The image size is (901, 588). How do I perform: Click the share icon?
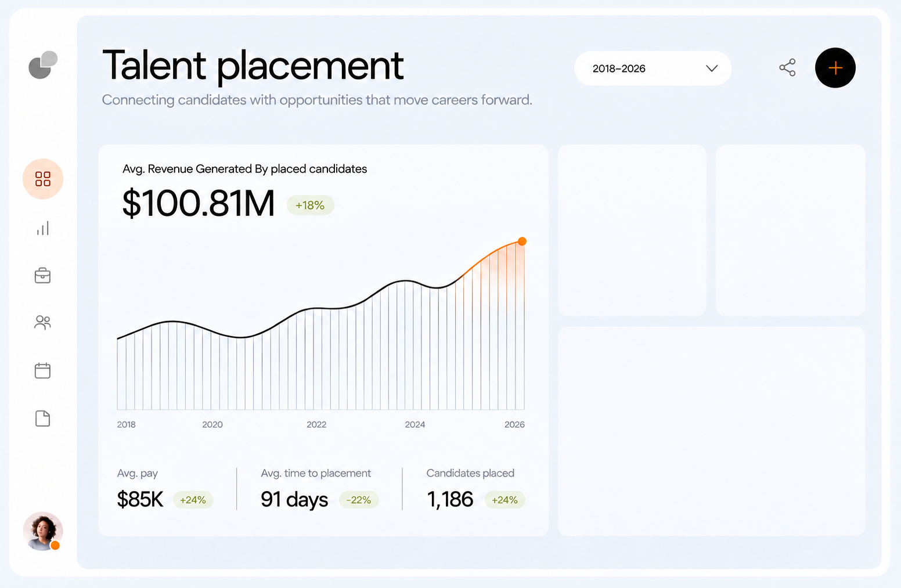[x=787, y=68]
